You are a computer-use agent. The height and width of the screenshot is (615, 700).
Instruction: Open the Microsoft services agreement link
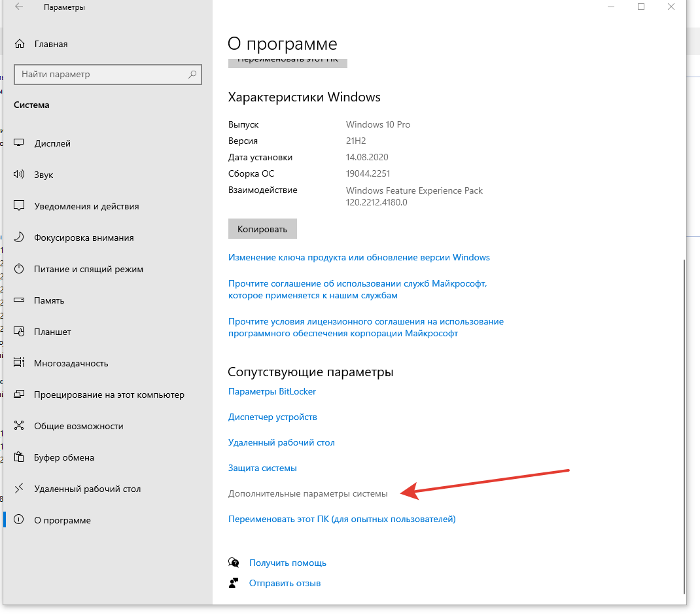[x=358, y=289]
